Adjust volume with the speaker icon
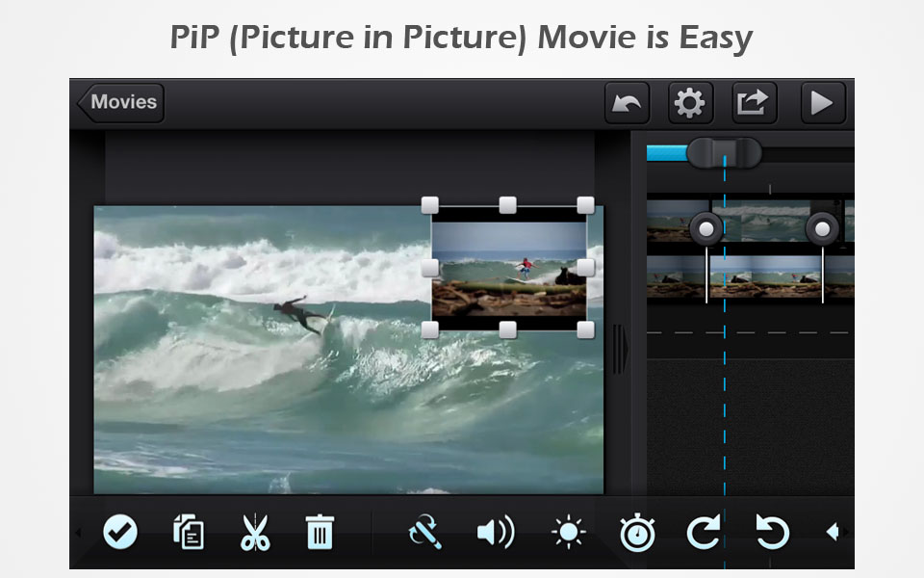924x578 pixels. [x=496, y=532]
